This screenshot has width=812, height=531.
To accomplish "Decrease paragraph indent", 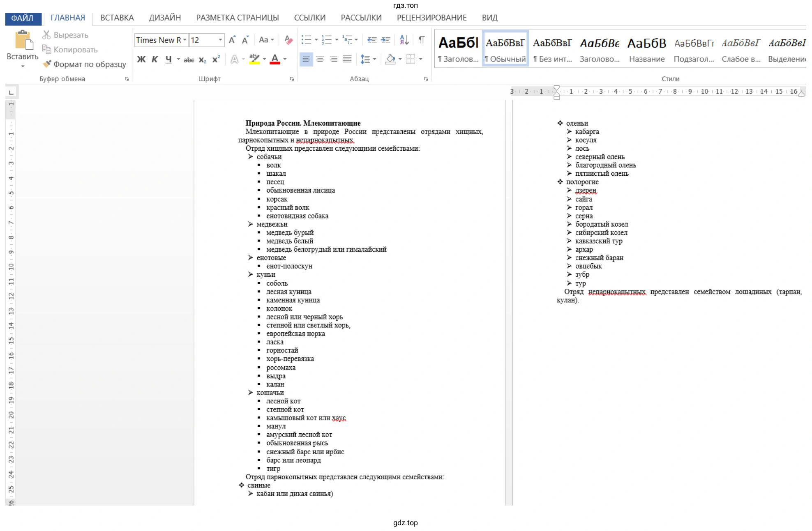I will 372,40.
